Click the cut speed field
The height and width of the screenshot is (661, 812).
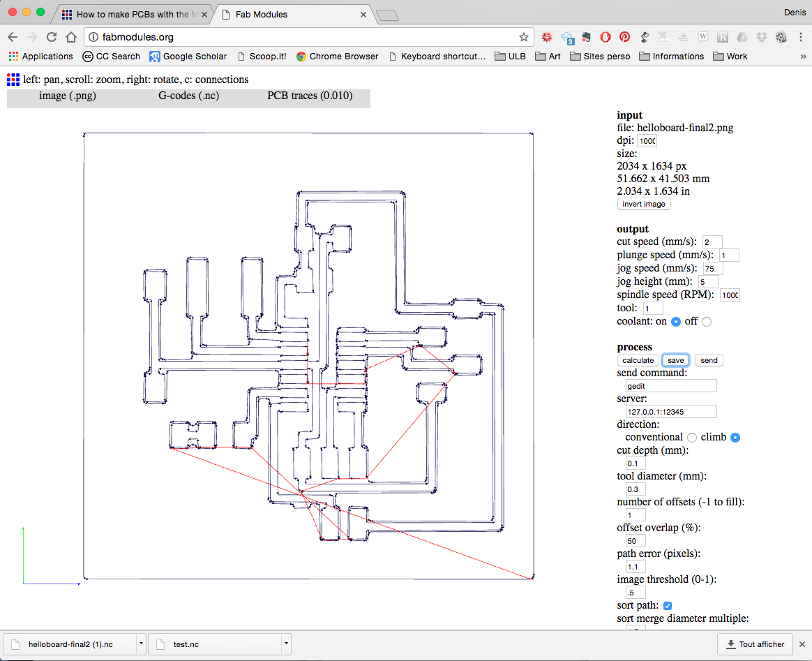coord(712,242)
